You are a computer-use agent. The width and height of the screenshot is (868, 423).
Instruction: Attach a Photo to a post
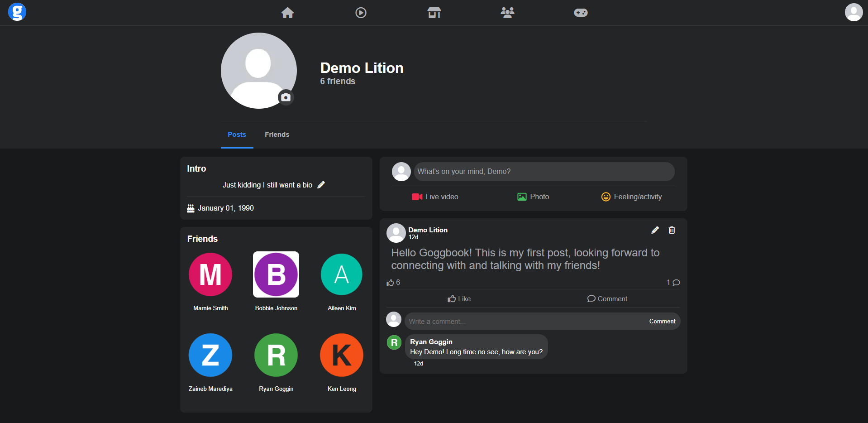[x=533, y=197]
